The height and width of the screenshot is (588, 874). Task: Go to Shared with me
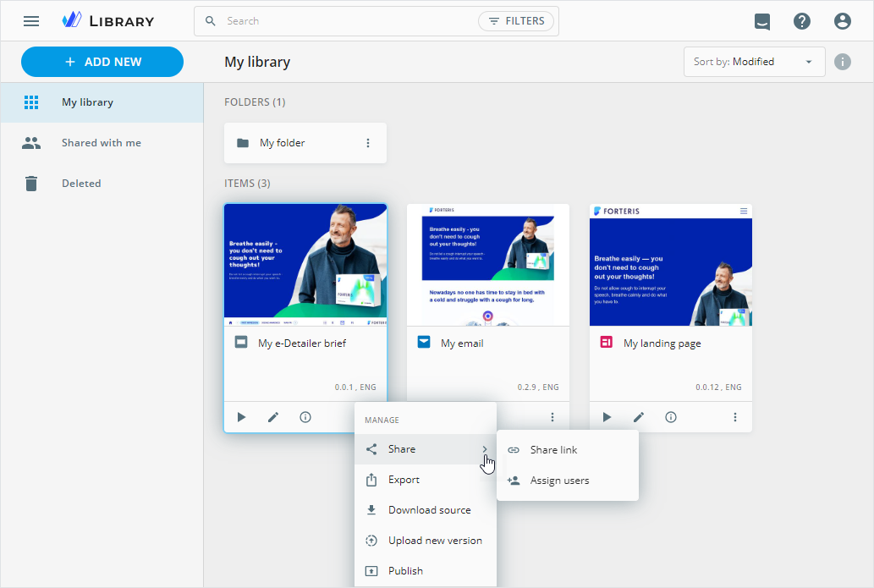pyautogui.click(x=101, y=143)
